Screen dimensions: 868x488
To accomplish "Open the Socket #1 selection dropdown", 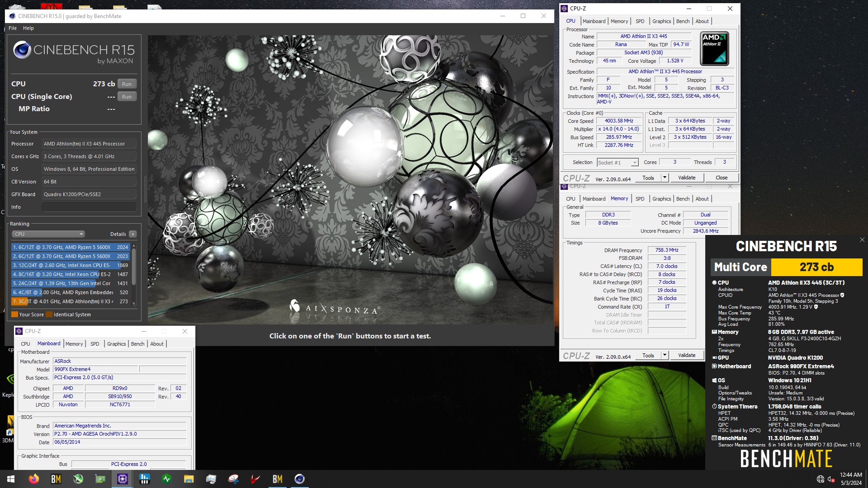I will click(x=617, y=163).
